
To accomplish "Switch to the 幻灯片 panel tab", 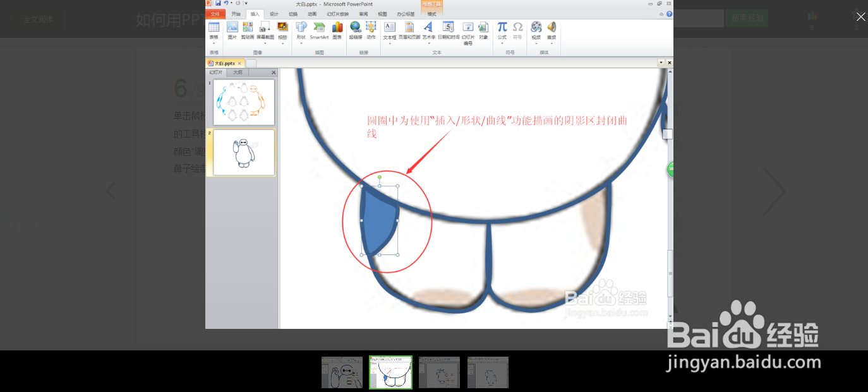I will (x=215, y=73).
